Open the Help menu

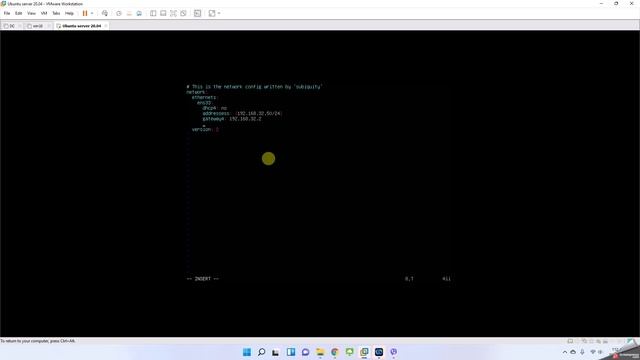[x=69, y=13]
